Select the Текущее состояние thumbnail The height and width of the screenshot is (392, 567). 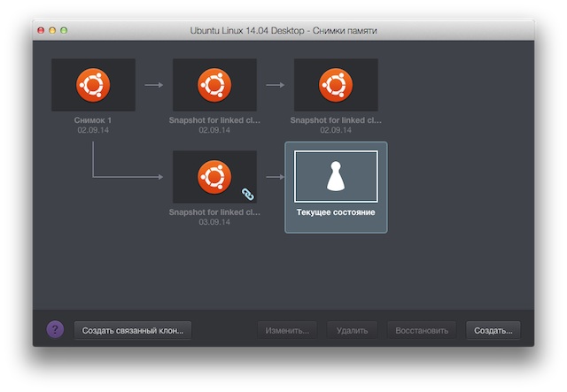[x=336, y=177]
